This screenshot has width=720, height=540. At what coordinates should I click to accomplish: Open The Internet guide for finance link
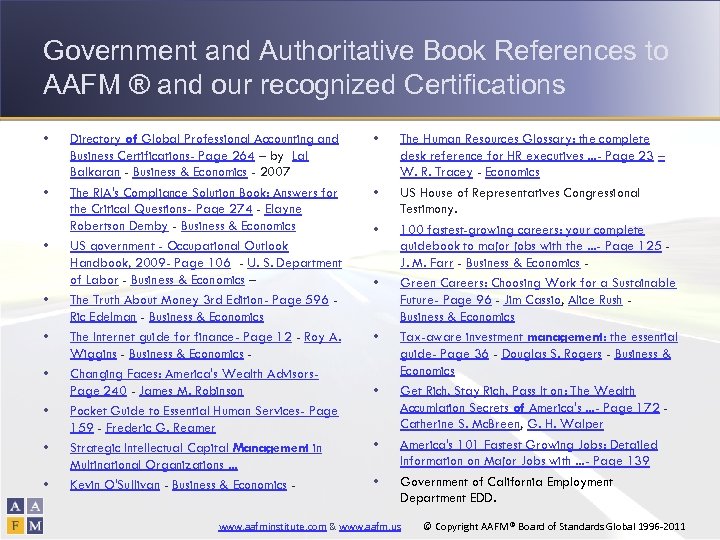click(181, 337)
